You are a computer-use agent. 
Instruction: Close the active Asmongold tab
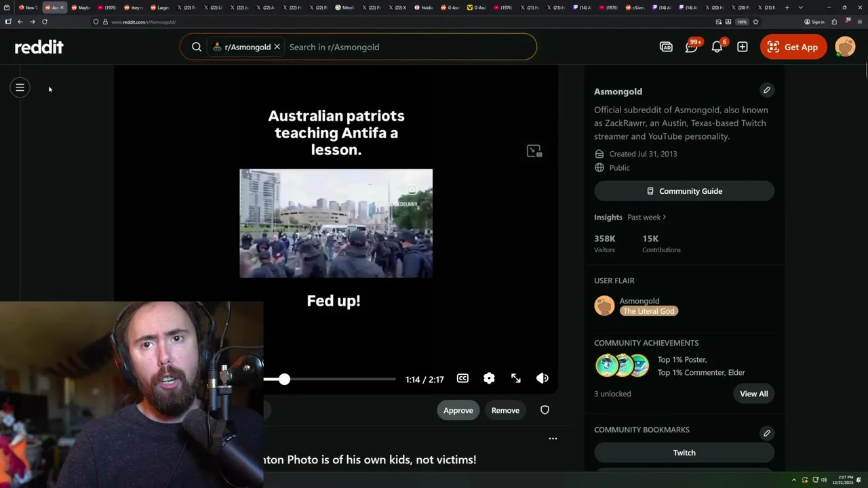point(62,7)
